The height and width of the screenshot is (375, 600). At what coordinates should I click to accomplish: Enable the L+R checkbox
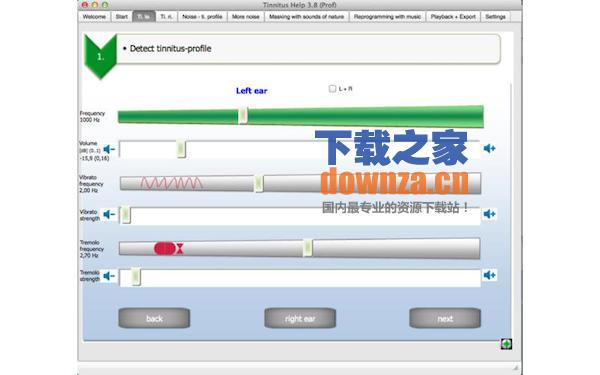(x=332, y=89)
